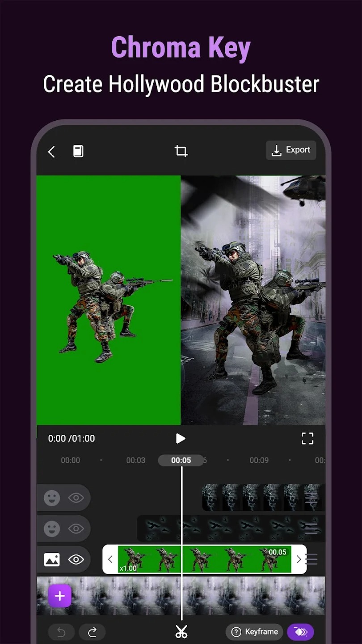Screen dimensions: 362x644
Task: Click the Export button
Action: pos(291,150)
